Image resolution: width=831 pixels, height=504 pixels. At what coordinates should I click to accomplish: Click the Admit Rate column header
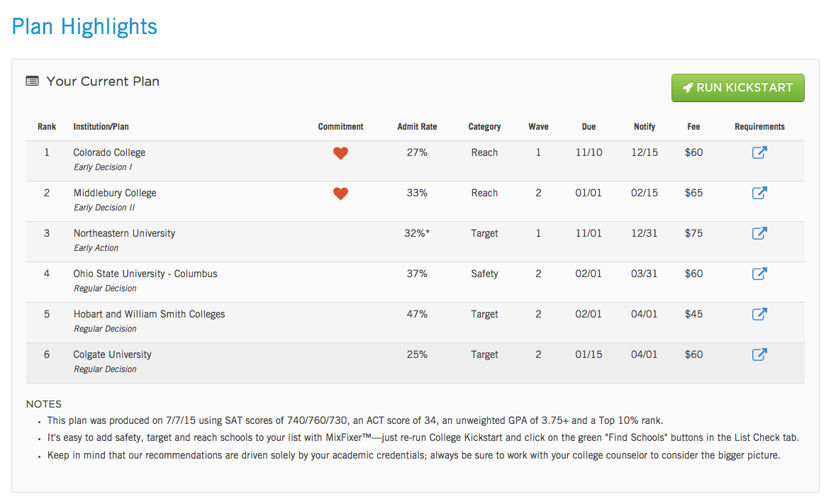tap(417, 127)
